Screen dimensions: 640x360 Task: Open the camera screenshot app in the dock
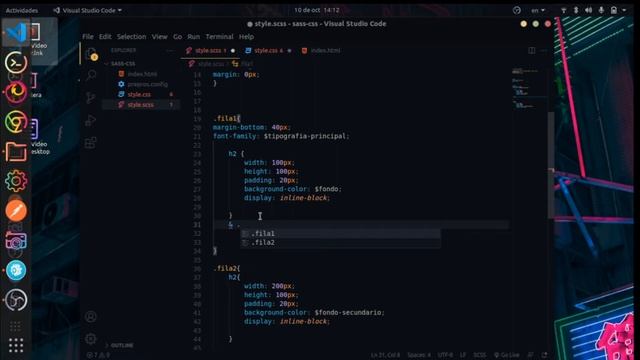pyautogui.click(x=16, y=241)
